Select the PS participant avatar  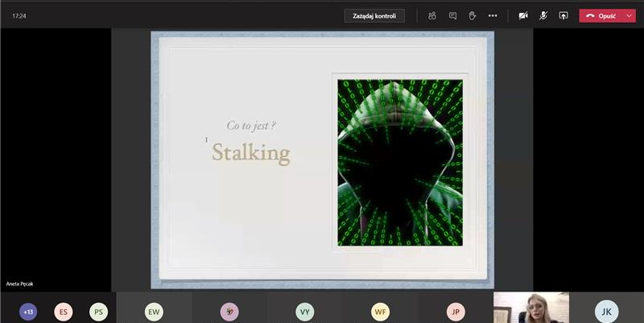pos(98,312)
